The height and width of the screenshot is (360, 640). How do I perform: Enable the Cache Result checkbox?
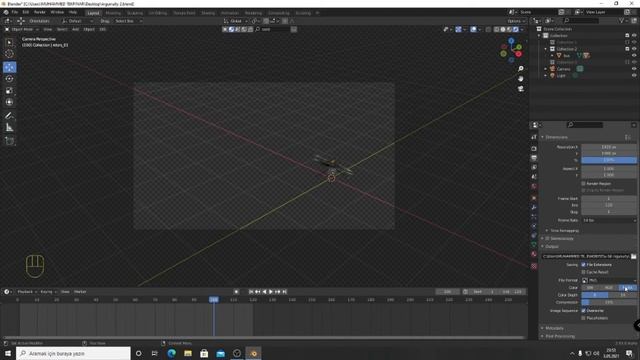click(x=583, y=272)
